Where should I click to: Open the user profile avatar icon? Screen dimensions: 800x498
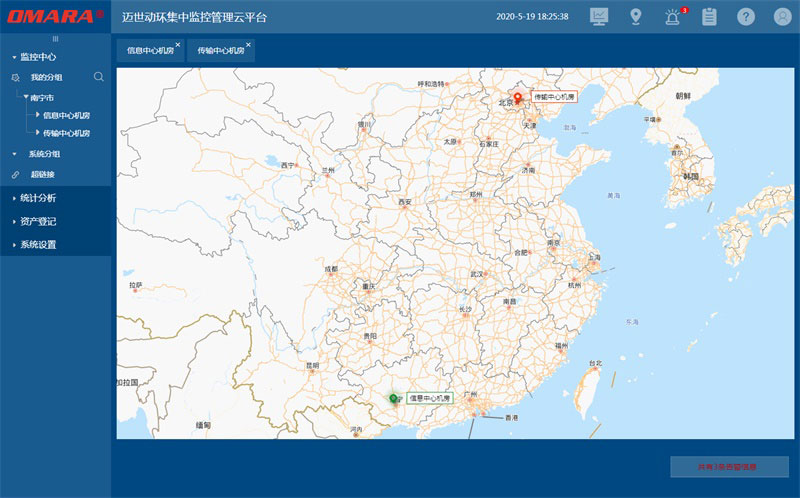click(x=782, y=16)
